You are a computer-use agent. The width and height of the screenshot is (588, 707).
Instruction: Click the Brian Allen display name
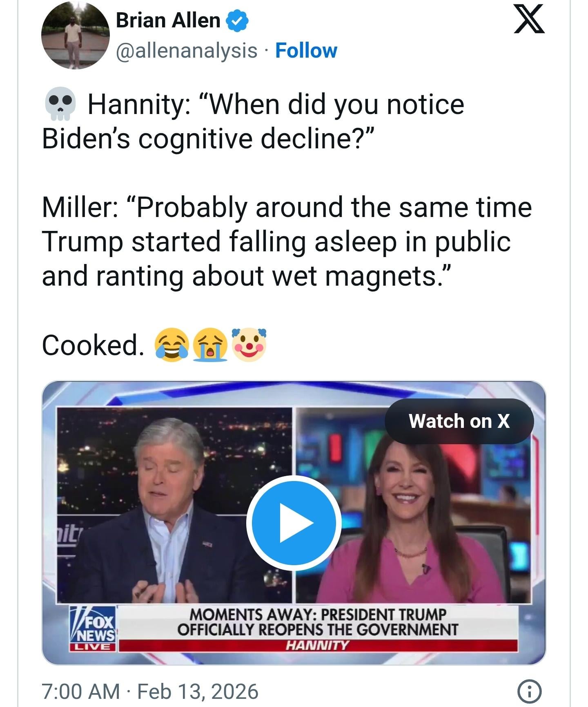(168, 20)
